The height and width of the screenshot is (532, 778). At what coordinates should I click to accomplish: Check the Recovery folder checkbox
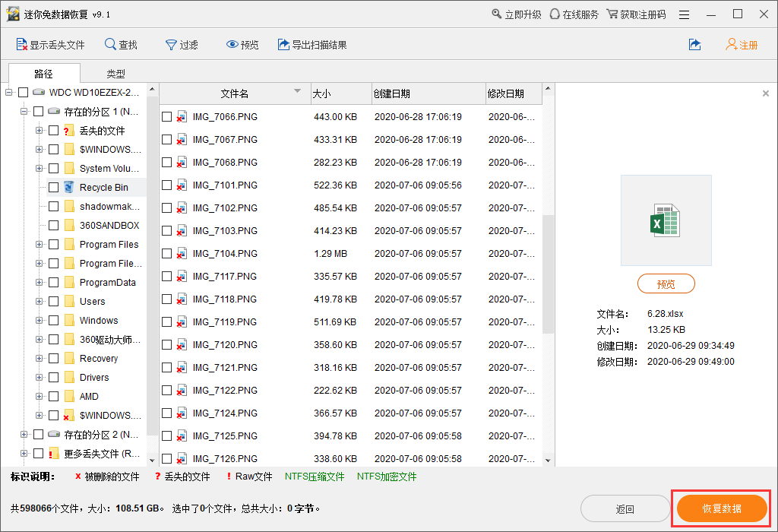click(54, 358)
